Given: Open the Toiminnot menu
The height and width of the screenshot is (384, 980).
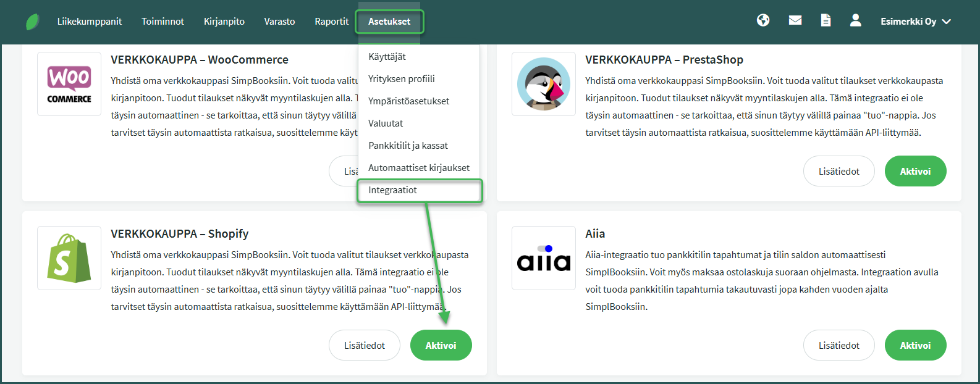Looking at the screenshot, I should [163, 22].
